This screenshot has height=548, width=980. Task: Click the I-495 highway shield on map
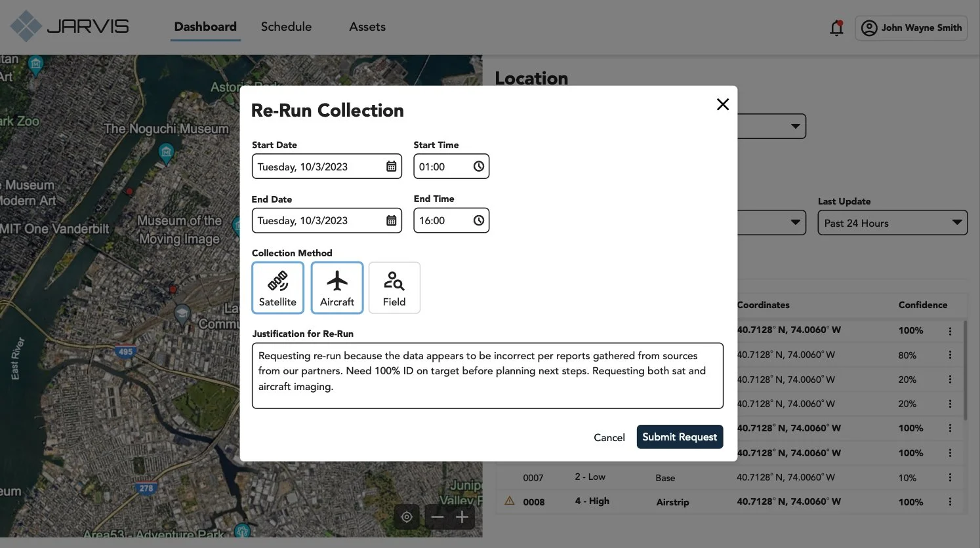[x=125, y=351]
